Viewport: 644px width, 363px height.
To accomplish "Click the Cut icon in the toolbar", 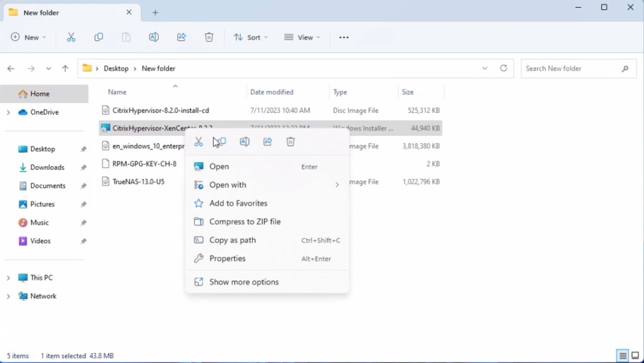I will (71, 37).
